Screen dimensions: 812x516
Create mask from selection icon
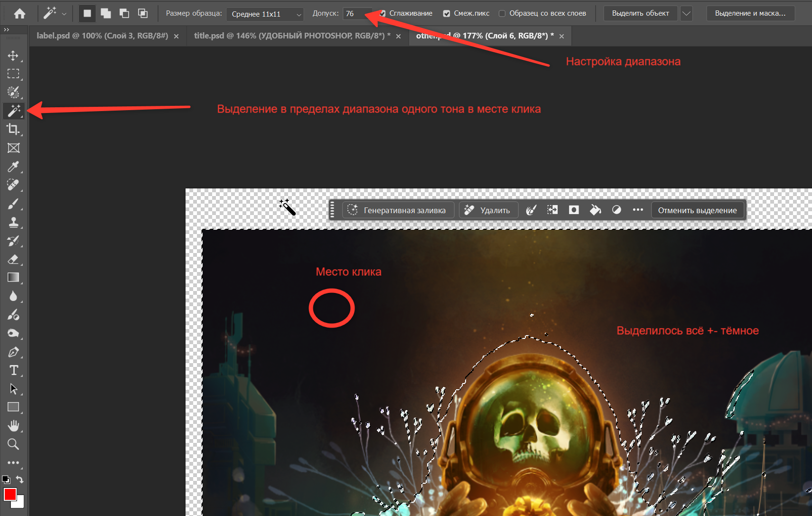click(x=574, y=210)
